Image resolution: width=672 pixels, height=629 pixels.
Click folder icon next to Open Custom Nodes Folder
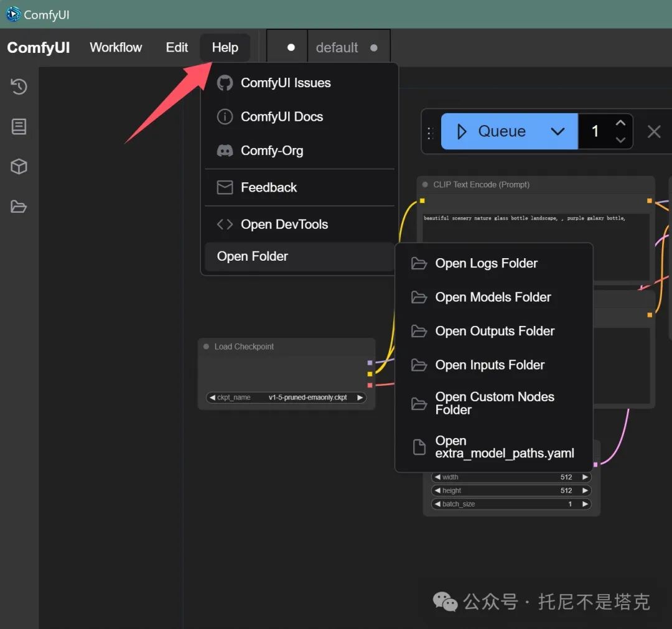pos(419,404)
